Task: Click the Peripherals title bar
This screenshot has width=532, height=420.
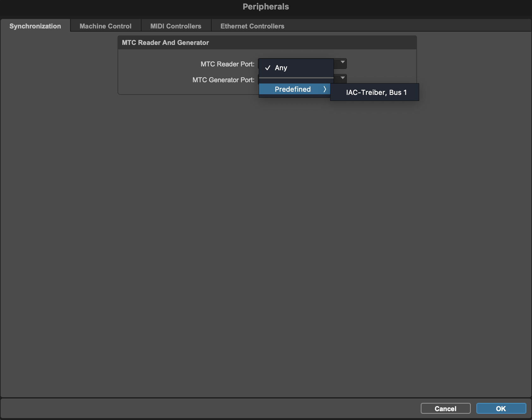Action: pyautogui.click(x=266, y=6)
